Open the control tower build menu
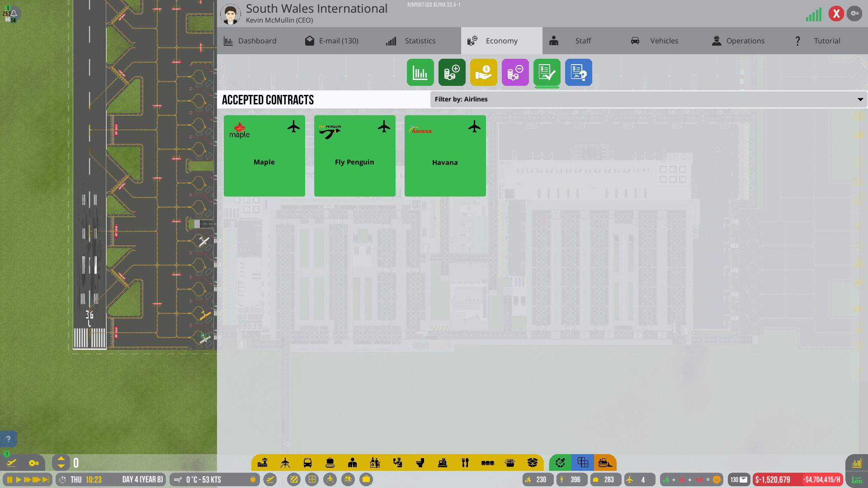This screenshot has width=868, height=488. [x=263, y=463]
